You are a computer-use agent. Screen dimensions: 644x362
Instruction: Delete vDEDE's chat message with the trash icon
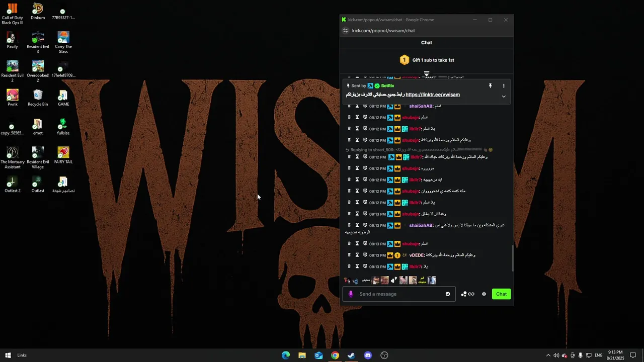[349, 255]
